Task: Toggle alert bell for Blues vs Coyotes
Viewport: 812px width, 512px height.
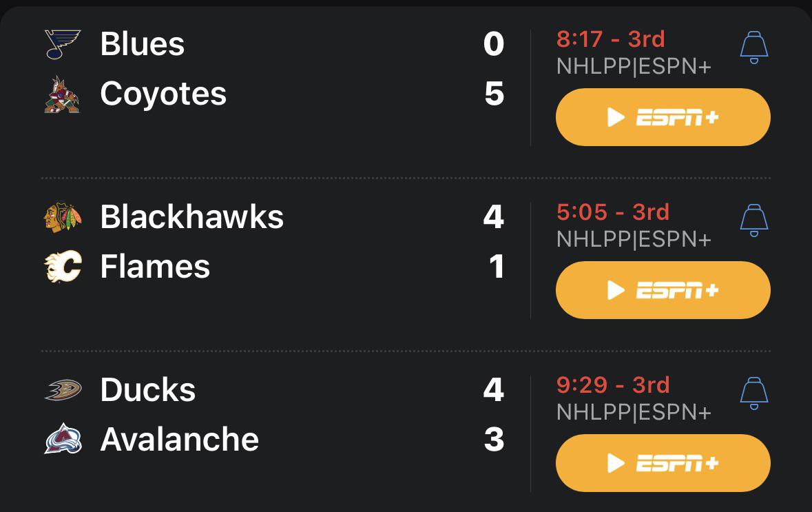Action: [753, 48]
